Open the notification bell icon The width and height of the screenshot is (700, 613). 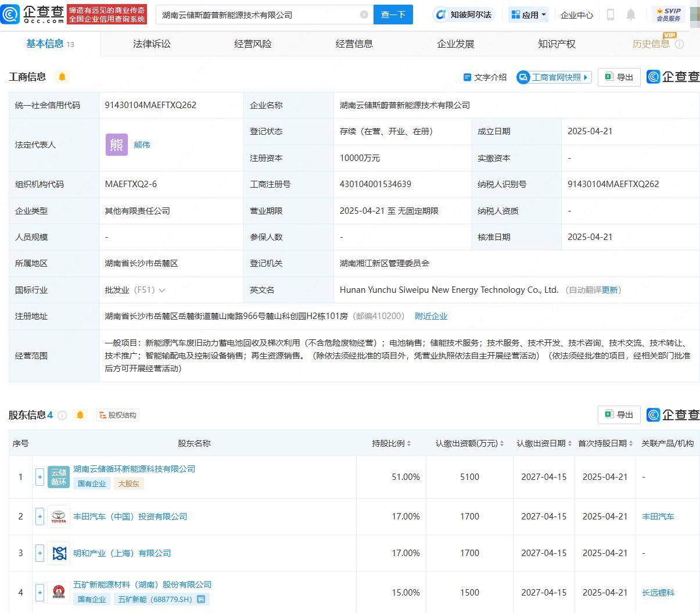[x=630, y=15]
